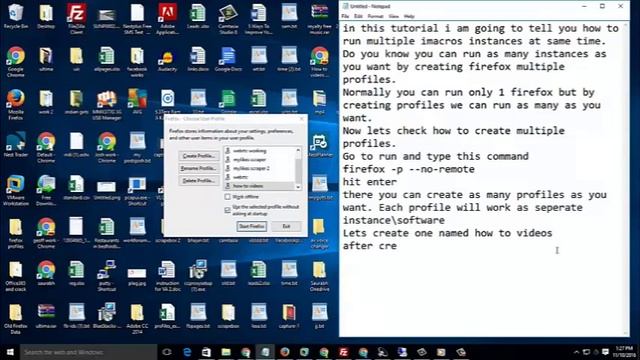Image resolution: width=640 pixels, height=360 pixels.
Task: Click the Windows Start button
Action: [x=10, y=352]
